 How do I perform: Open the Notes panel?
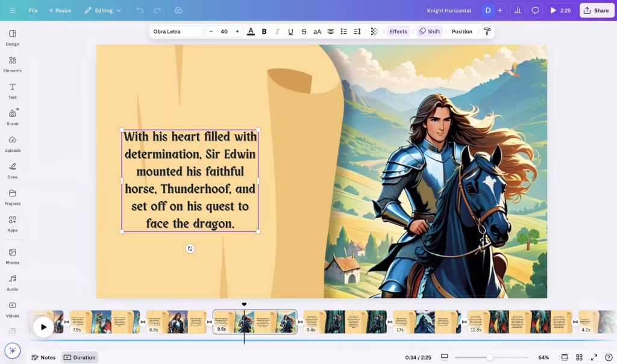tap(43, 357)
